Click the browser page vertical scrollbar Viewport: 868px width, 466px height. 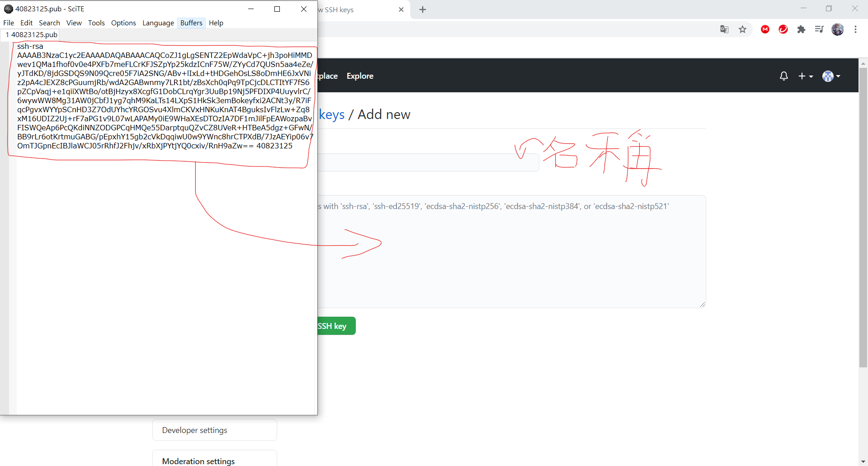[863, 217]
